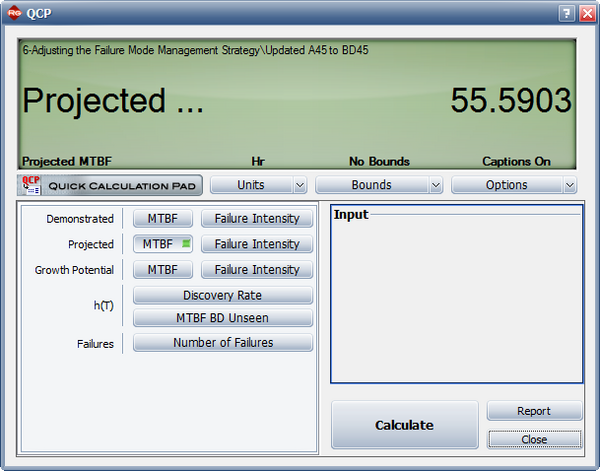This screenshot has height=471, width=600.
Task: Choose MTBF BD Unseen calculation
Action: (x=223, y=318)
